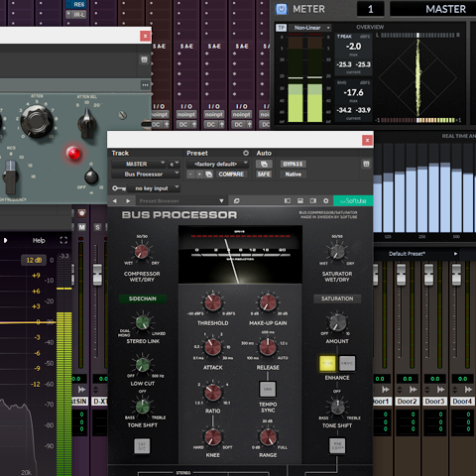This screenshot has height=476, width=476.
Task: Click the Door4 track name
Action: coord(462,402)
